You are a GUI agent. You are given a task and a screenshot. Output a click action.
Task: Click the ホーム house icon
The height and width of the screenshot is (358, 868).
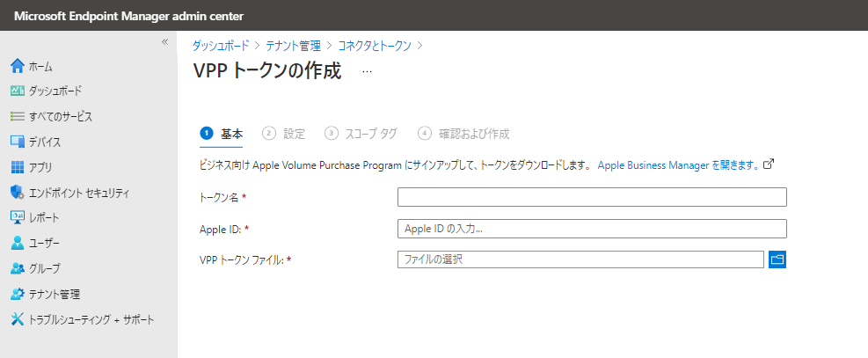(x=18, y=66)
